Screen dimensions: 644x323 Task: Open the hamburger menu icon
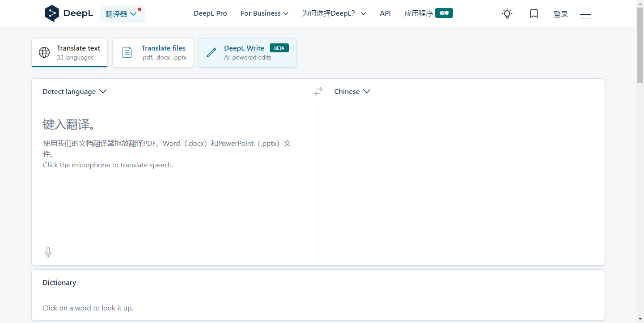click(x=585, y=14)
